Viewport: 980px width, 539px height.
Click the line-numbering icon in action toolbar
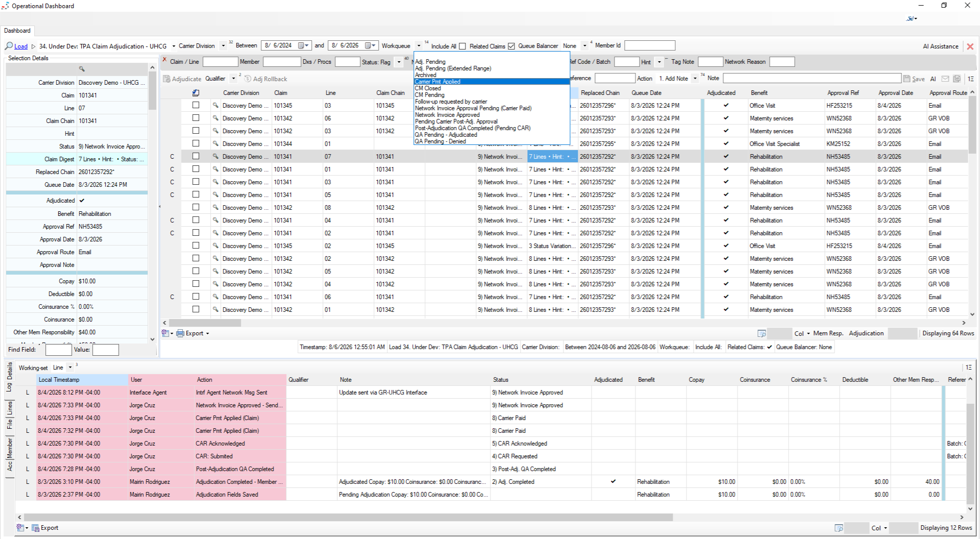pos(970,79)
